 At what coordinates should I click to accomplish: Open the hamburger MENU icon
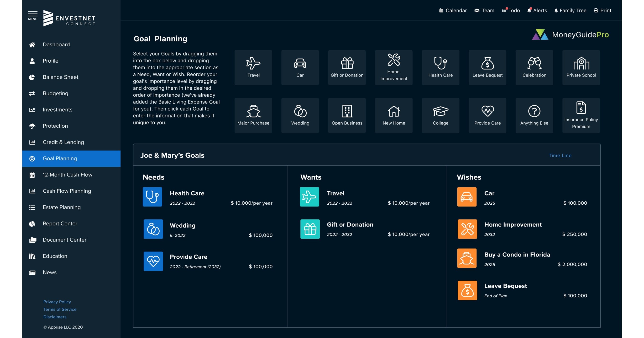pyautogui.click(x=32, y=15)
